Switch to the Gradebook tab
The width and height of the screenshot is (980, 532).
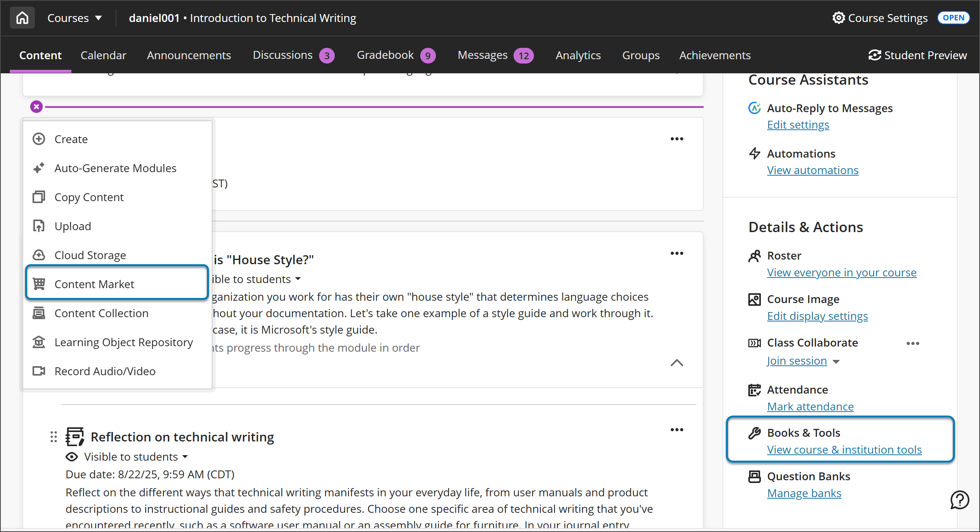coord(385,55)
